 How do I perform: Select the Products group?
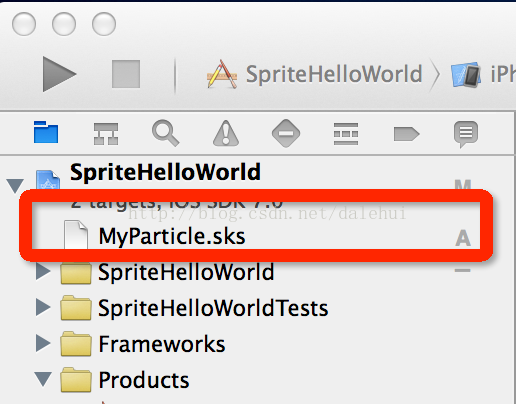coord(144,380)
